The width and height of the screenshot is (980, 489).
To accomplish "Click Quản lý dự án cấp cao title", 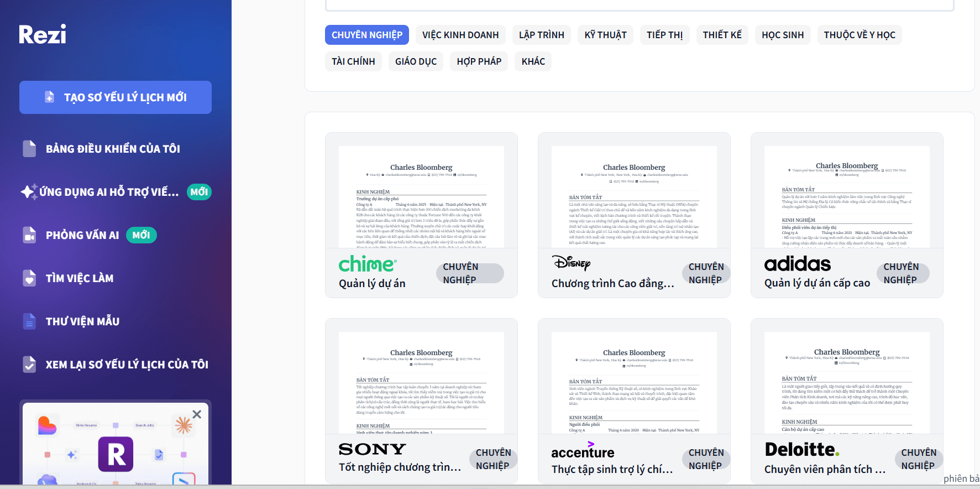I will (x=817, y=283).
